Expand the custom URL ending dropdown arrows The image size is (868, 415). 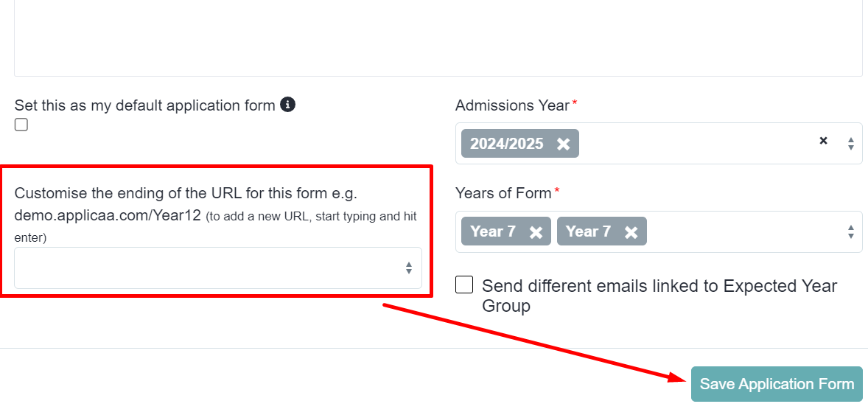[x=408, y=268]
